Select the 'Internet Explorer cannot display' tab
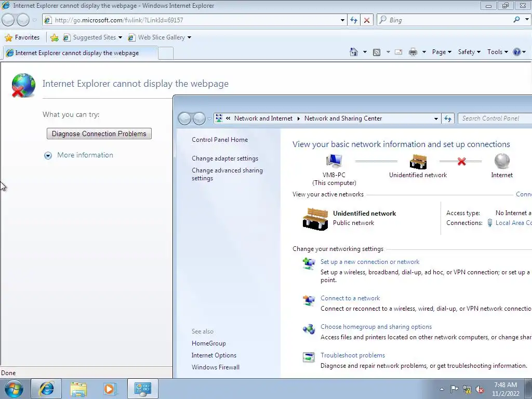532x399 pixels. click(x=81, y=53)
